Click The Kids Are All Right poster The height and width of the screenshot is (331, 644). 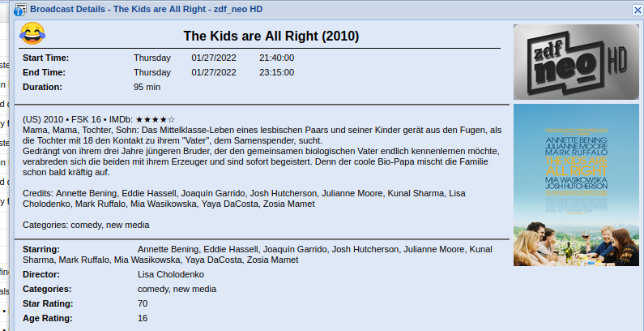[576, 185]
